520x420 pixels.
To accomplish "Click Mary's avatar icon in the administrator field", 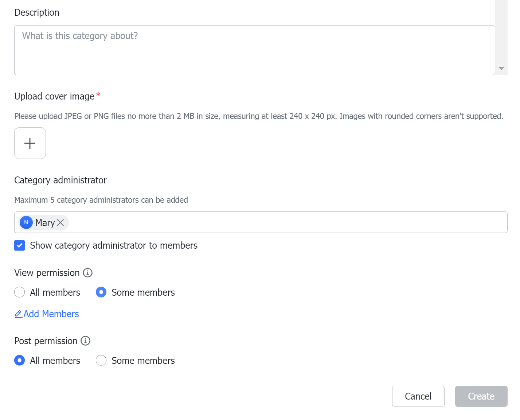I will coord(26,222).
